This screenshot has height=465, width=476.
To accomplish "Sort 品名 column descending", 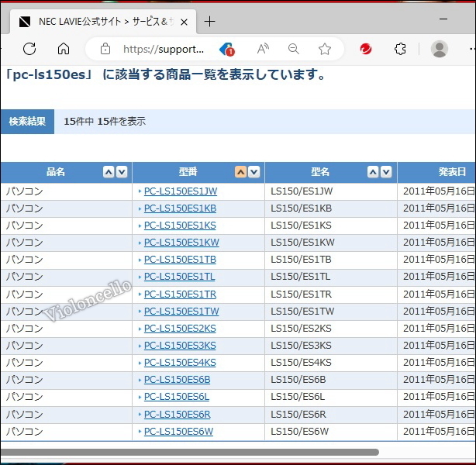I will click(122, 172).
